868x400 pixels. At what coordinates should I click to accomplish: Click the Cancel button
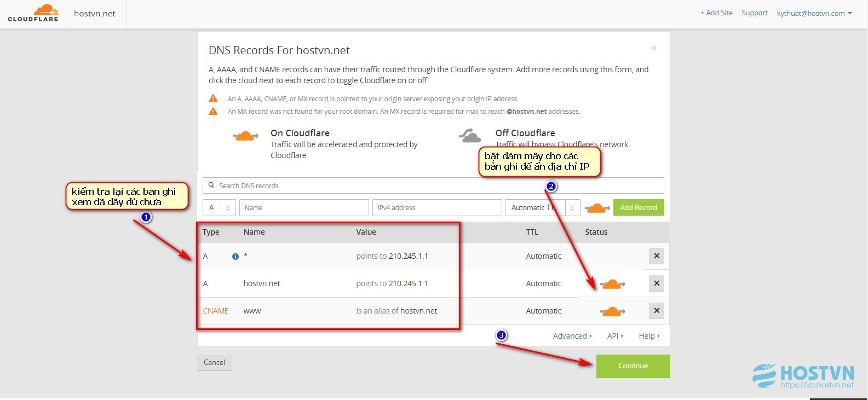tap(215, 362)
